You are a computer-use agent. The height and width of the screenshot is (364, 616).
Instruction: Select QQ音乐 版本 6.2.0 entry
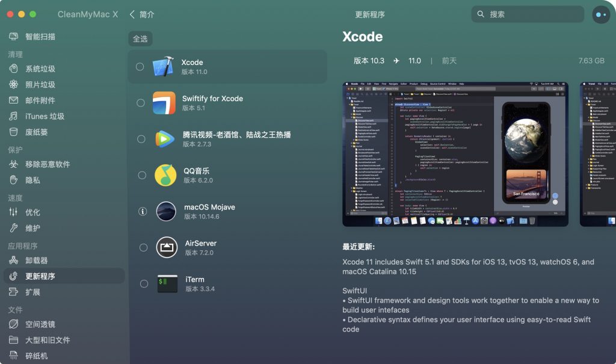(x=199, y=175)
